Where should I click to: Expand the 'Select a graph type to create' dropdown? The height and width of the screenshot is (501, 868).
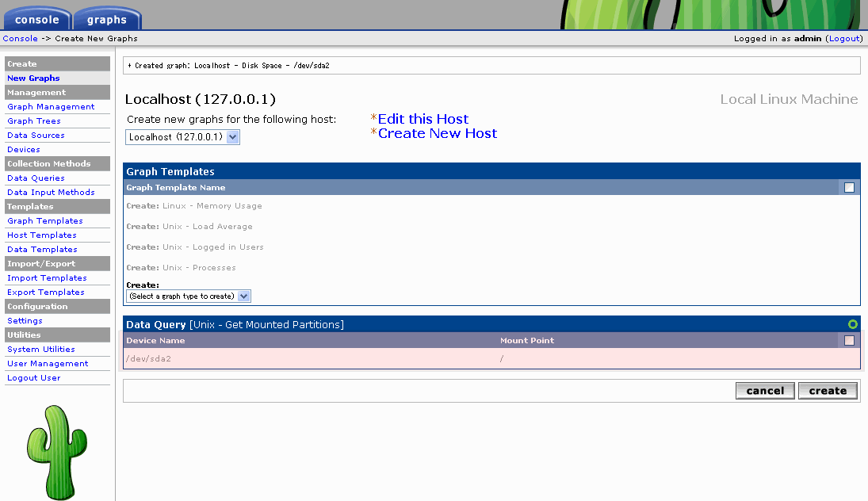(189, 296)
